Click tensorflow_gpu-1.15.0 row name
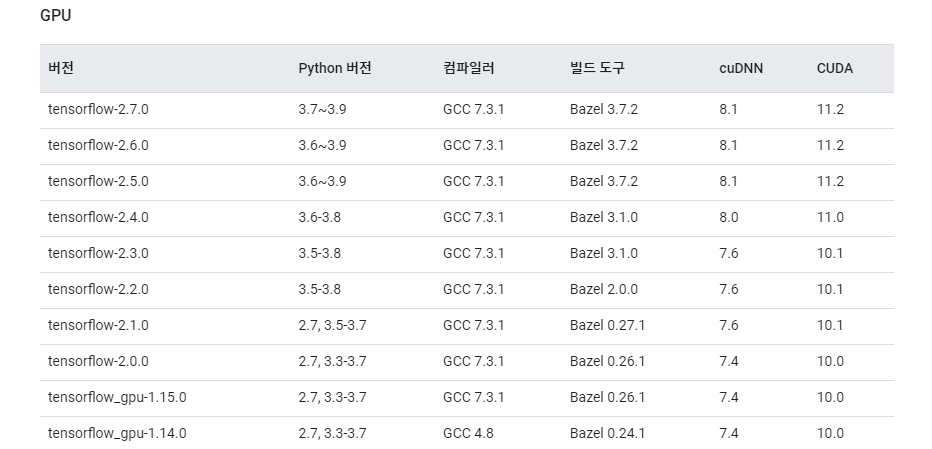 tap(117, 397)
